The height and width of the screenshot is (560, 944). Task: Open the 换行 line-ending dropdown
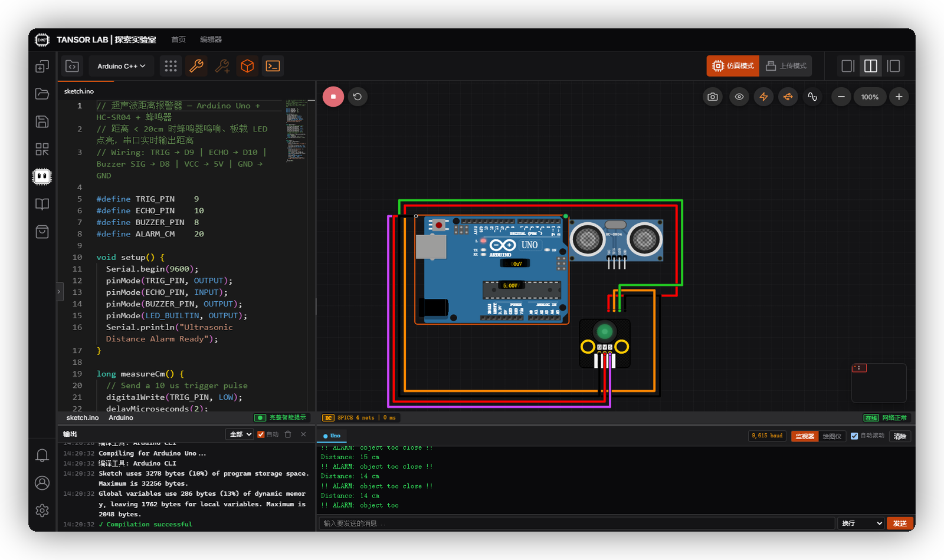coord(861,523)
